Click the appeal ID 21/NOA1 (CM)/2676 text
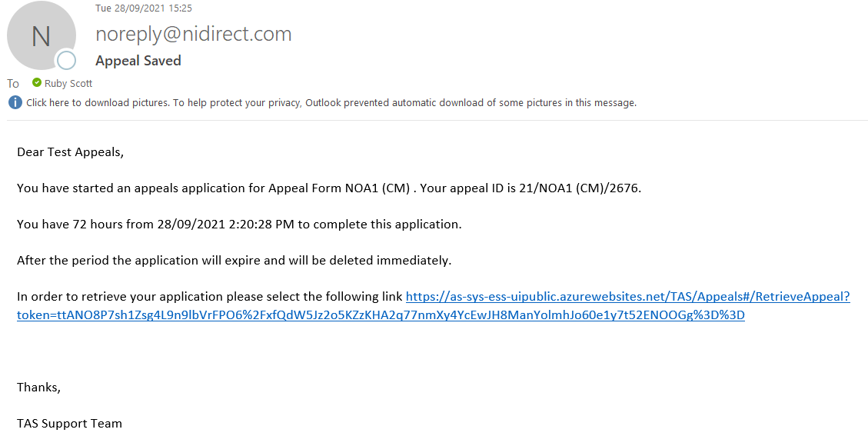The width and height of the screenshot is (868, 446). point(579,188)
